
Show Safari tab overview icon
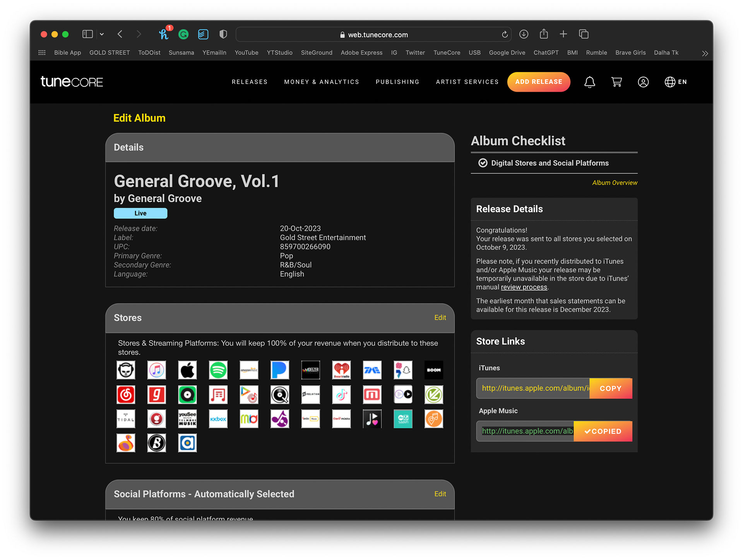pyautogui.click(x=584, y=34)
